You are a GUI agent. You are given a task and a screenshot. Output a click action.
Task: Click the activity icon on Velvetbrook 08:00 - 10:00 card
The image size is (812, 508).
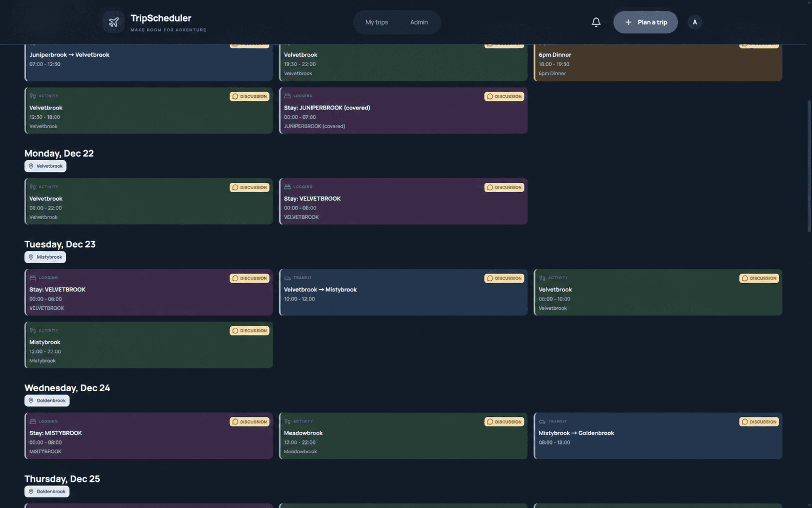click(x=542, y=278)
